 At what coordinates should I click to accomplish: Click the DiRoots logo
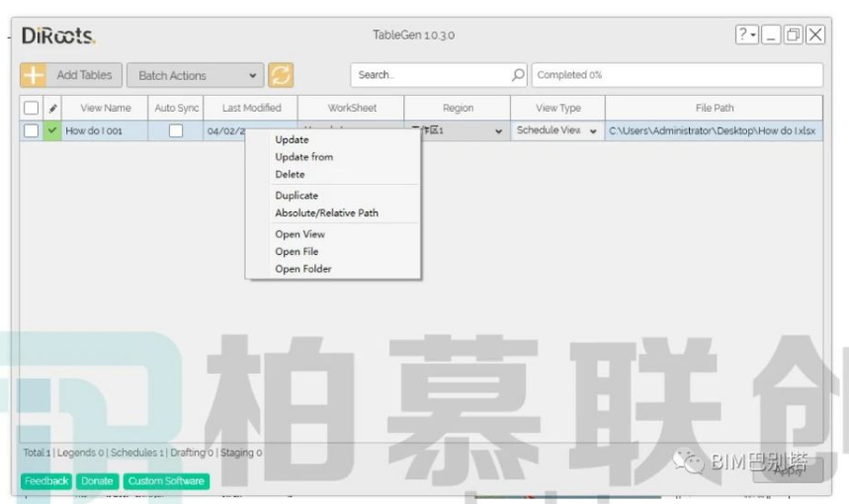(x=58, y=36)
